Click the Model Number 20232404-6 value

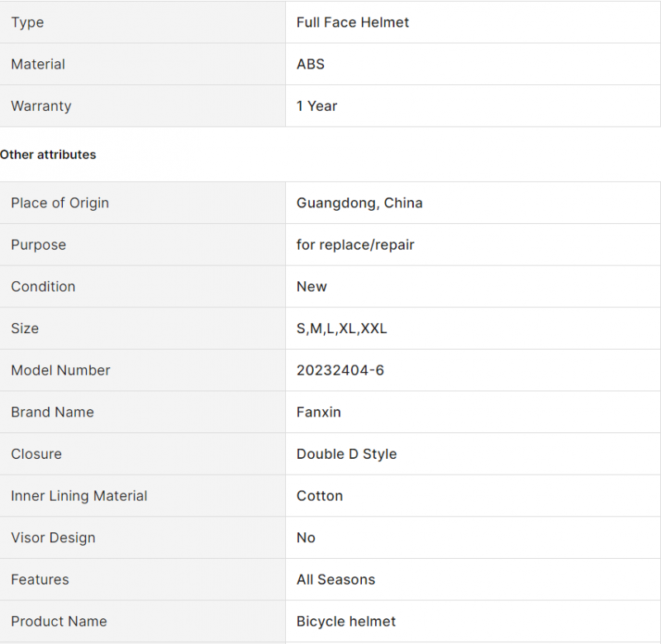340,370
